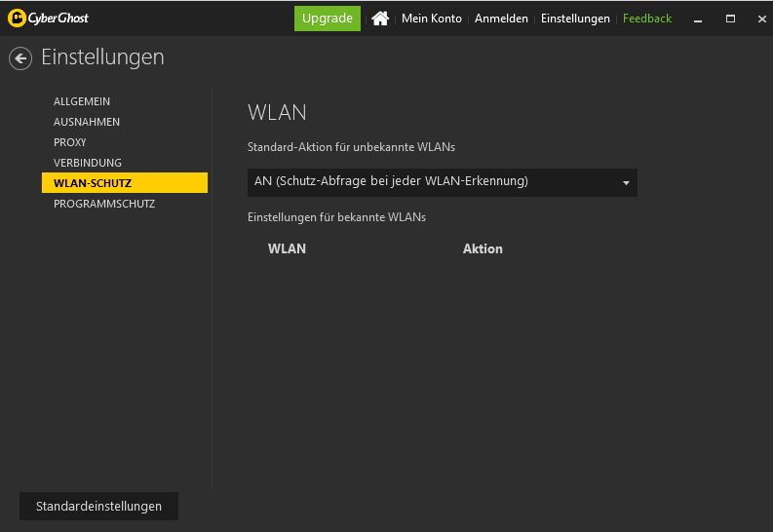Image resolution: width=773 pixels, height=532 pixels.
Task: Select the AUSNAHMEN settings section
Action: (87, 122)
